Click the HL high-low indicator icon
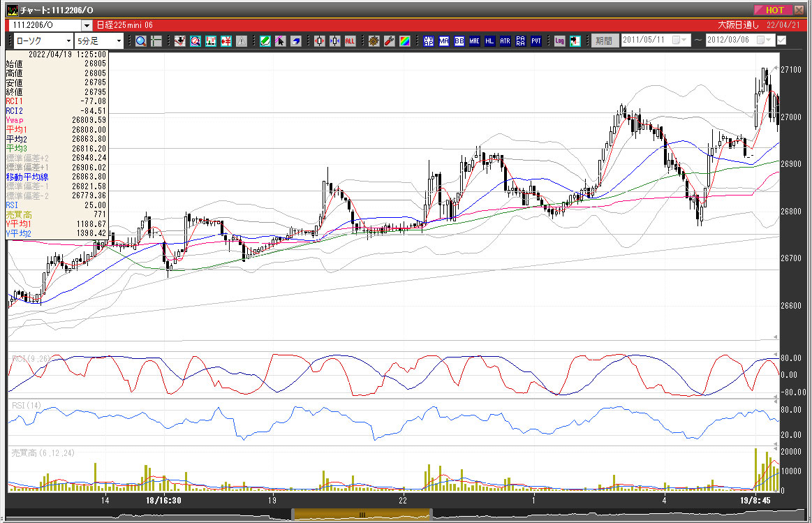The height and width of the screenshot is (523, 812). coord(489,41)
